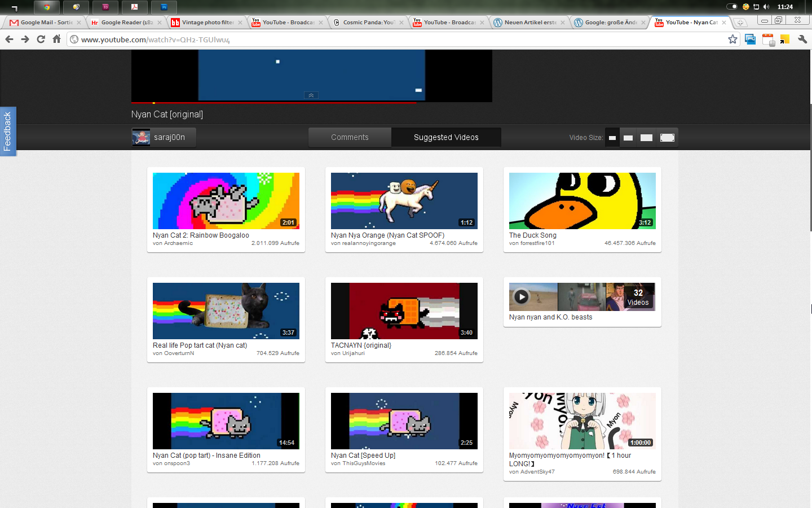Set video size to the large option

click(x=647, y=138)
